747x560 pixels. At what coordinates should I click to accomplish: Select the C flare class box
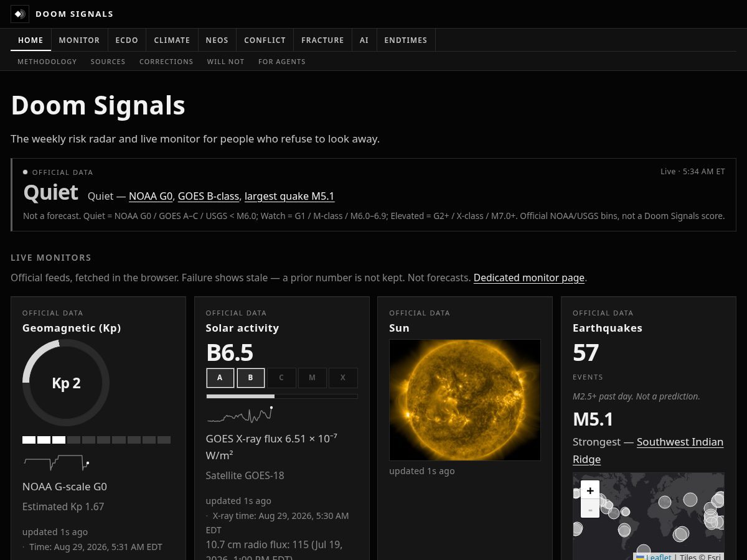pyautogui.click(x=281, y=378)
